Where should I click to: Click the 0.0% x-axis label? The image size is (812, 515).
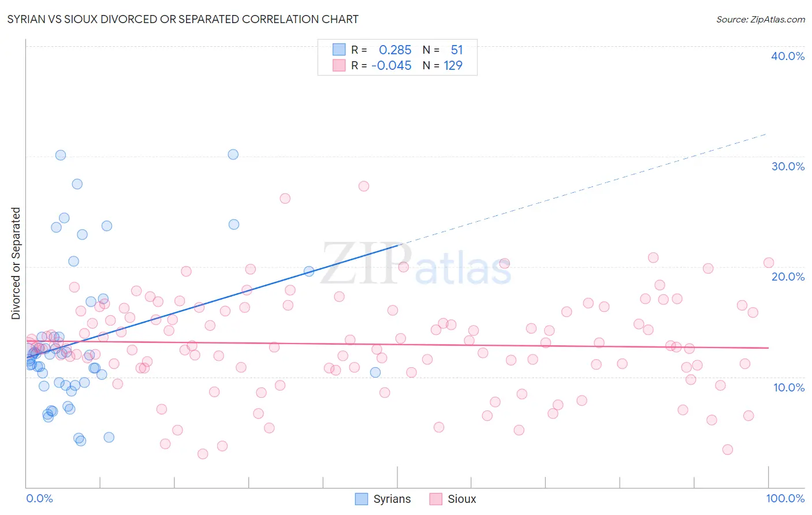tap(40, 498)
